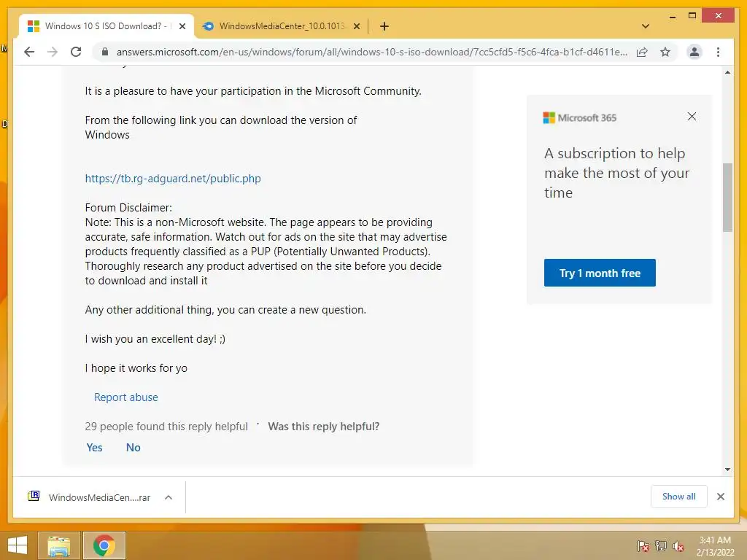Click "Was this reply helpful?" text
The image size is (747, 560).
(x=323, y=426)
